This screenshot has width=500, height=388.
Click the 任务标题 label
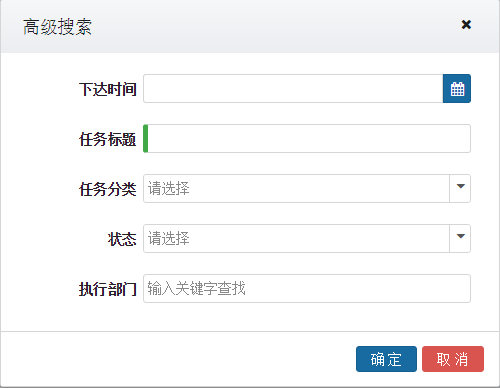click(x=108, y=139)
